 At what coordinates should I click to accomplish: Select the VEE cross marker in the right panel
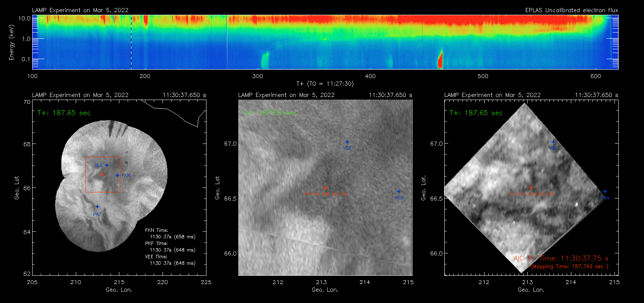click(553, 142)
